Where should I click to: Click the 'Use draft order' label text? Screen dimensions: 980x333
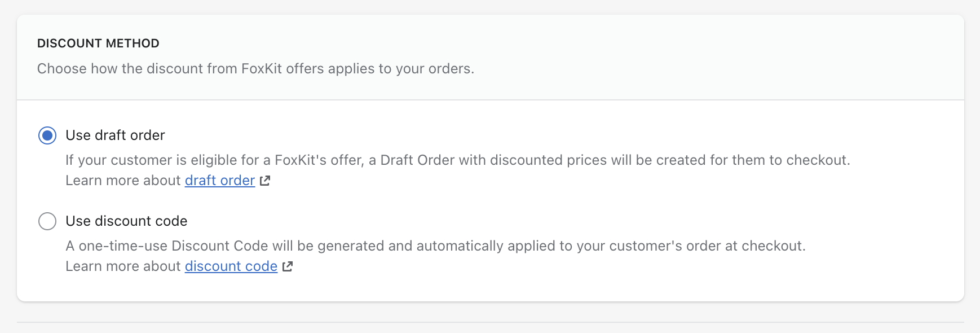[x=115, y=135]
